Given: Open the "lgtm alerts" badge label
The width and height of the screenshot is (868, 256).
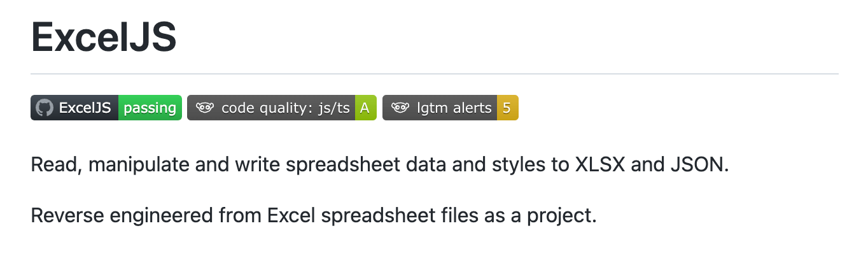Looking at the screenshot, I should point(454,108).
